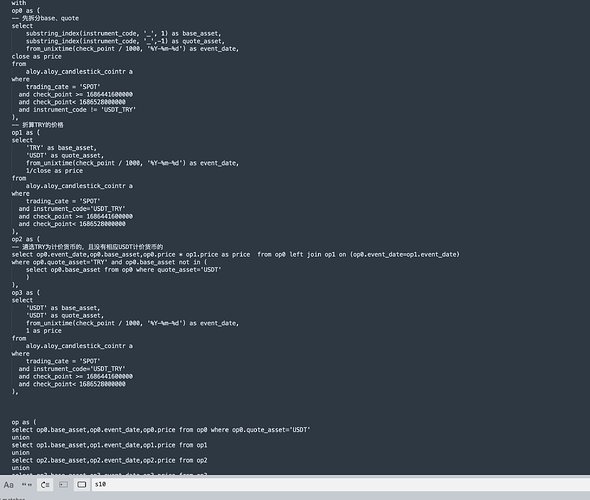Click the "'TRY' as base_asset" line
This screenshot has width=590, height=500.
(x=61, y=148)
